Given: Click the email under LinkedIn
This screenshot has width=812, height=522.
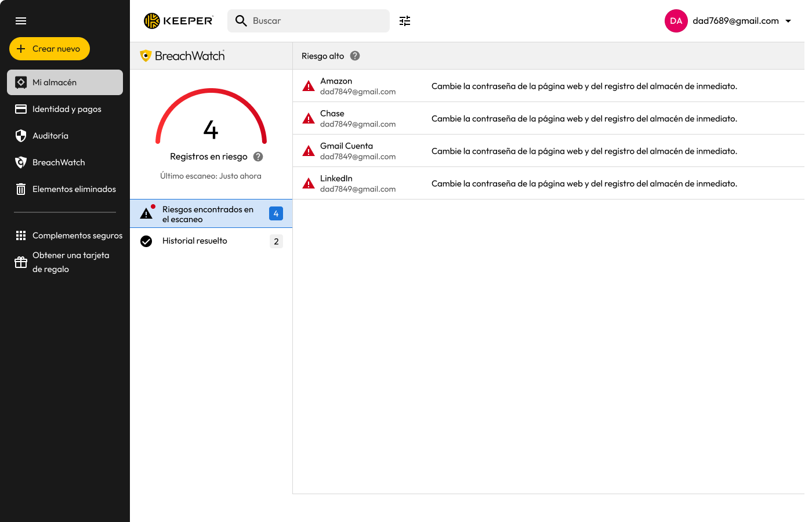Looking at the screenshot, I should click(x=358, y=189).
